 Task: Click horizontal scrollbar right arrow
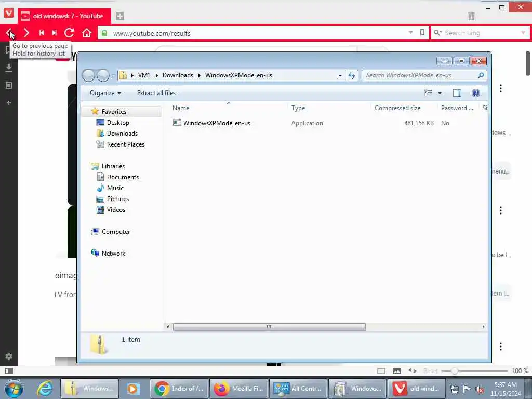[x=483, y=327]
